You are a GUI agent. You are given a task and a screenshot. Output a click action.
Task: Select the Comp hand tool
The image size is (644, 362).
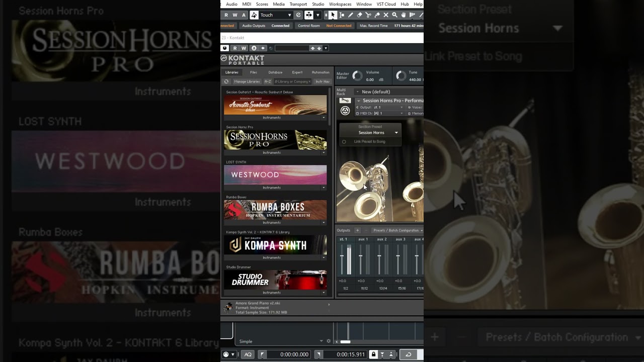coord(404,15)
